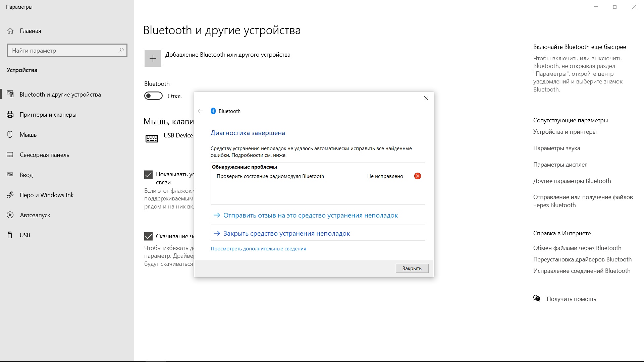Click the plus icon to add a device
Screen dimensions: 644x362
(x=153, y=58)
